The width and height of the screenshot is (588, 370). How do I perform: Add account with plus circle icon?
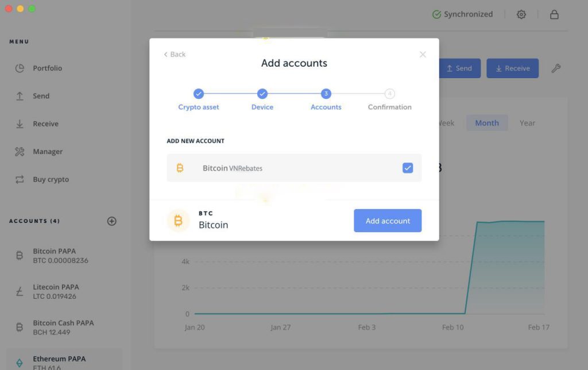pos(112,221)
